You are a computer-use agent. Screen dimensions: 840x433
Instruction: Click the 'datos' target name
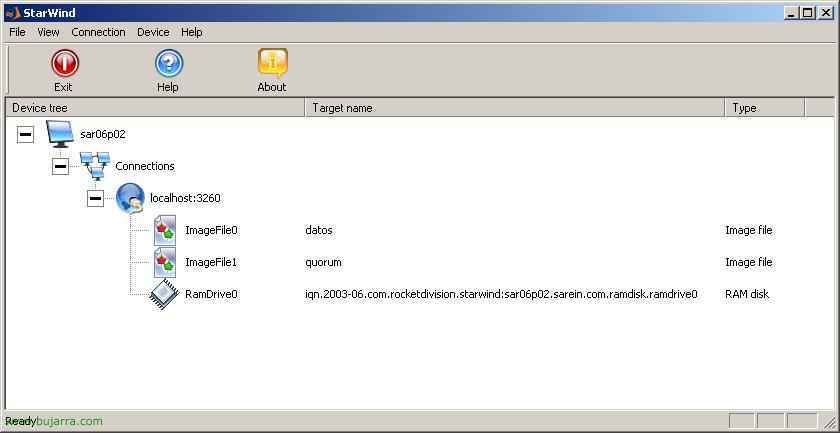[x=319, y=230]
